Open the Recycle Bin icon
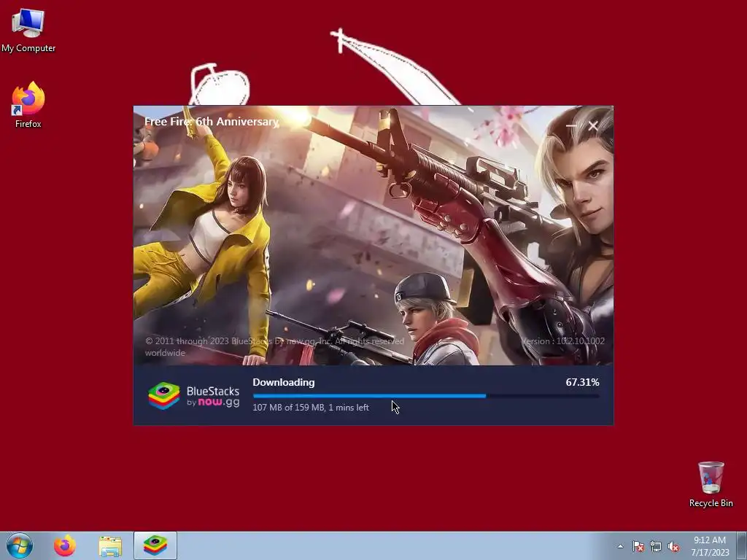This screenshot has width=747, height=560. [x=711, y=484]
